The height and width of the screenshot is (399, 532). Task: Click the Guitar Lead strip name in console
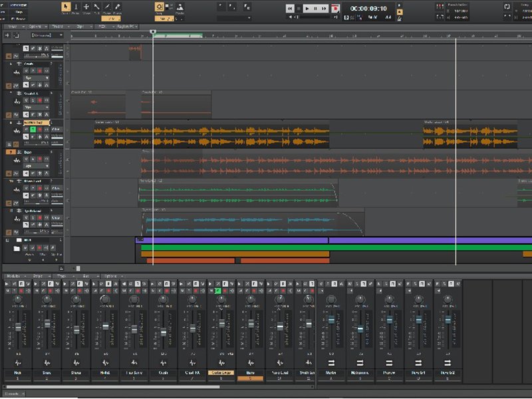pos(221,373)
